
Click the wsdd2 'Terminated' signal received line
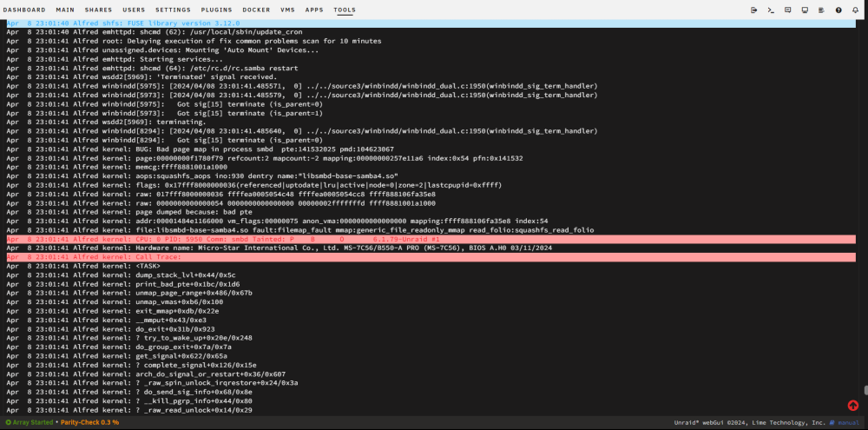click(x=141, y=77)
